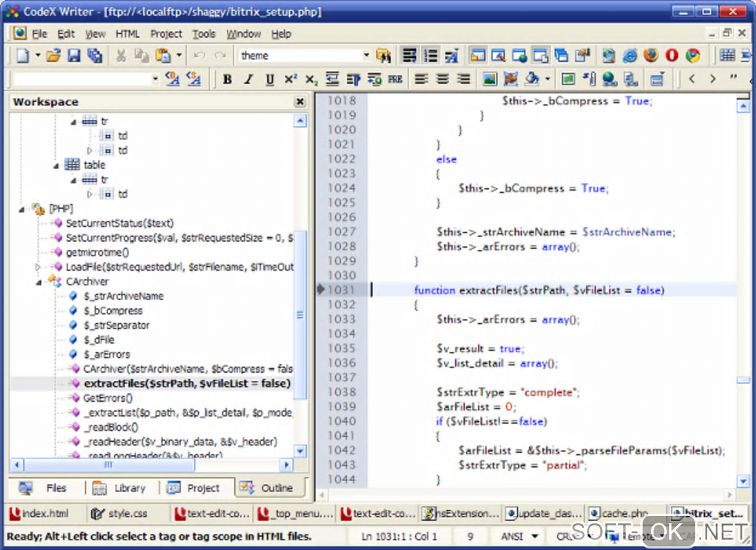Viewport: 756px width, 550px height.
Task: Select GetErrors() in the outline tree
Action: pyautogui.click(x=107, y=398)
